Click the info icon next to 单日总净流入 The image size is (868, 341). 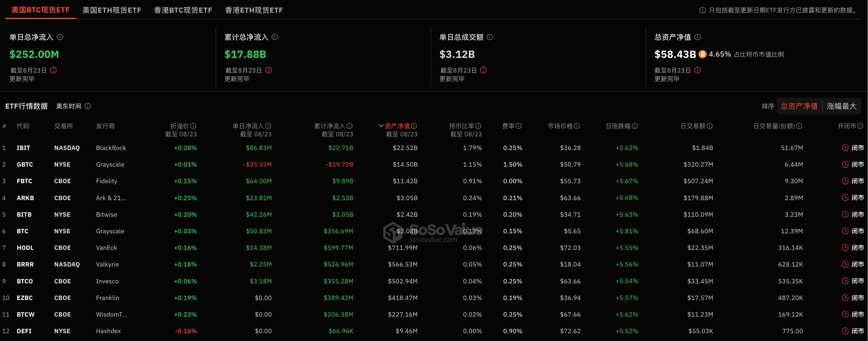[60, 37]
